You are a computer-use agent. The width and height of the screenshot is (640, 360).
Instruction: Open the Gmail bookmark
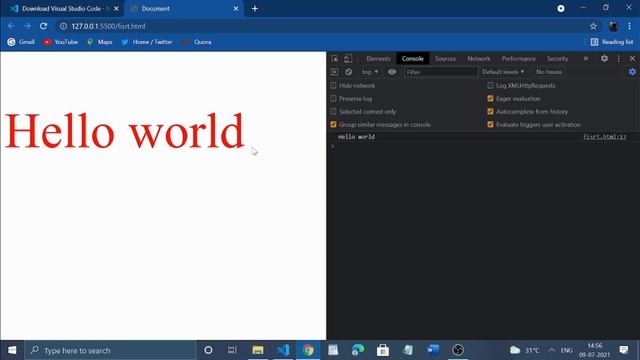[x=21, y=42]
